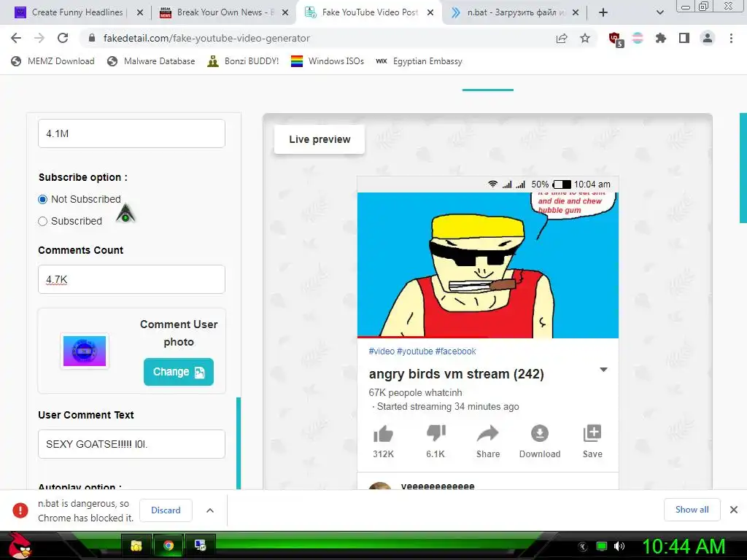Discard the blocked n.bat download
Screen dimensions: 747x560
166,510
